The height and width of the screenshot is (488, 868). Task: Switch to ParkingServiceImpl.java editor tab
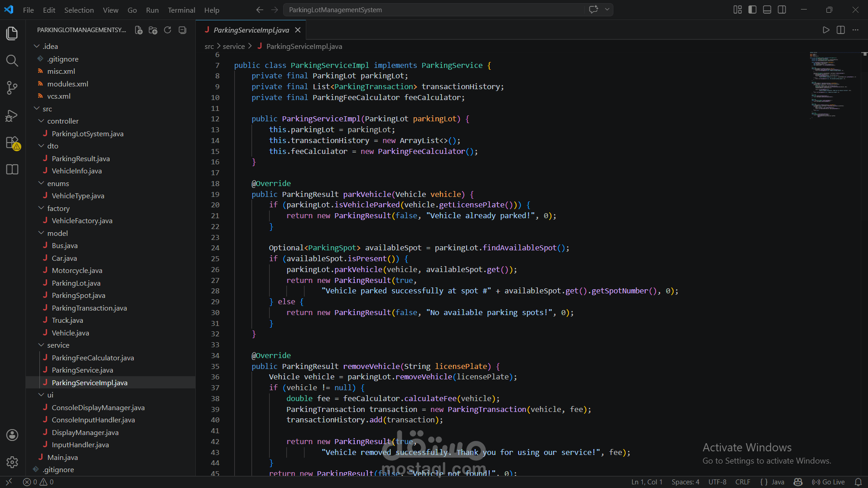[251, 30]
